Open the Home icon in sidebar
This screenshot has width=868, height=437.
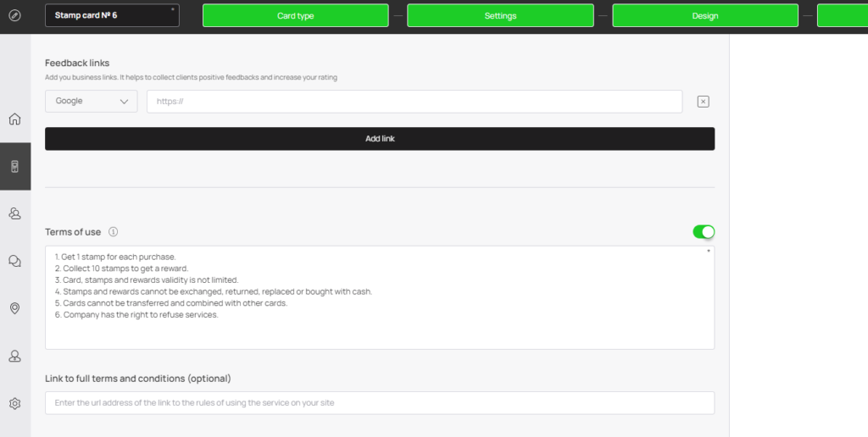click(x=15, y=119)
